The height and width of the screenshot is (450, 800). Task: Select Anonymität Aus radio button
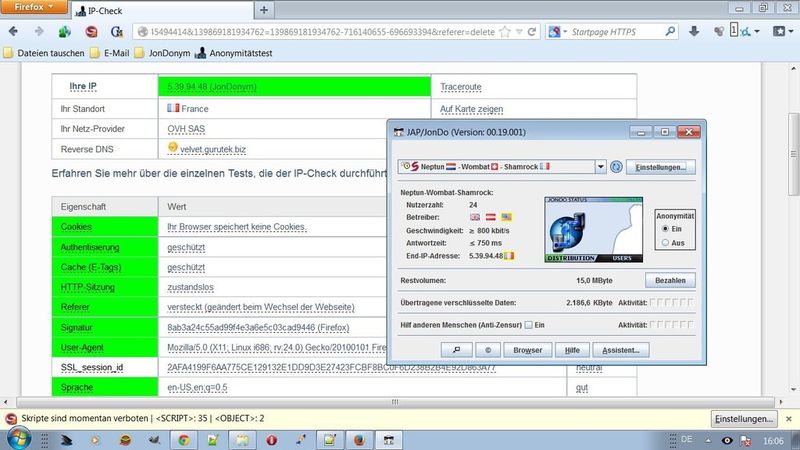tap(665, 243)
